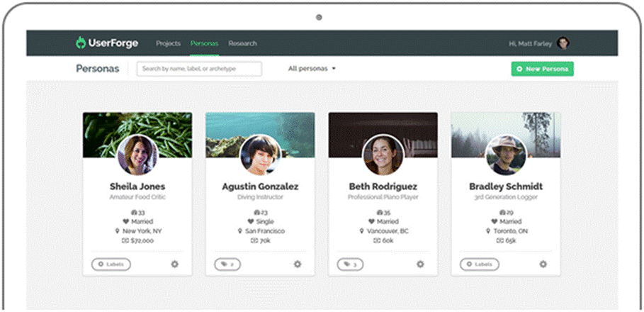Viewport: 644px width, 312px height.
Task: Click the New Persona button
Action: point(542,69)
